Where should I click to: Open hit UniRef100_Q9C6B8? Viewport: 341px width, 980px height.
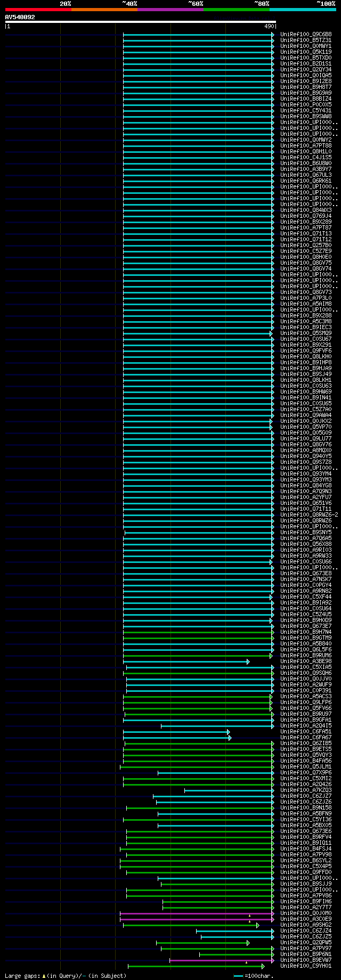pos(306,34)
